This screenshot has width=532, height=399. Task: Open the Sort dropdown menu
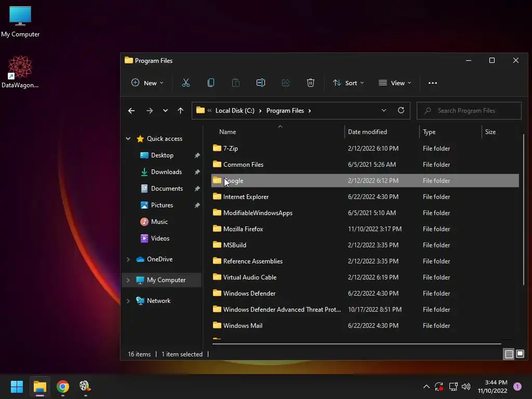[349, 83]
